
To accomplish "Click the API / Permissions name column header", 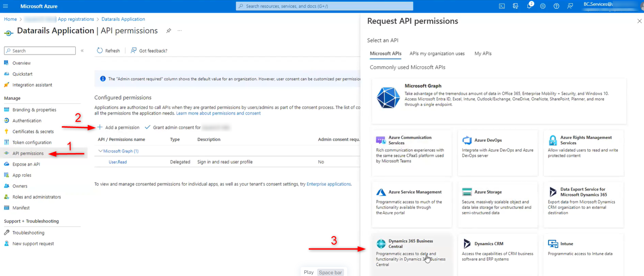I will pos(121,139).
